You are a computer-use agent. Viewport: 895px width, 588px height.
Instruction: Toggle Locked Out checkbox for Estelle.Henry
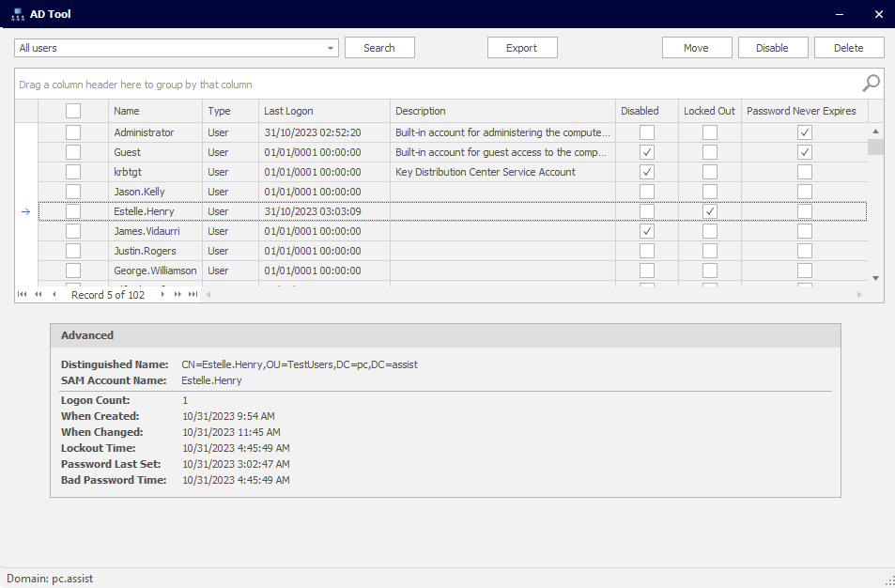tap(710, 211)
